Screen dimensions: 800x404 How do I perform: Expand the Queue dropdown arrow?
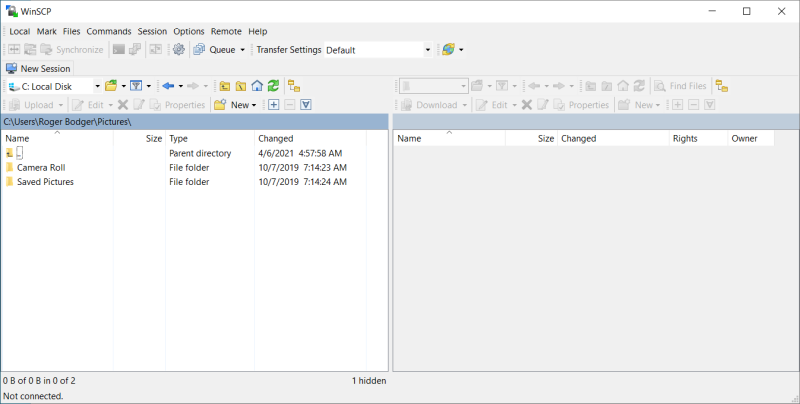(x=242, y=49)
